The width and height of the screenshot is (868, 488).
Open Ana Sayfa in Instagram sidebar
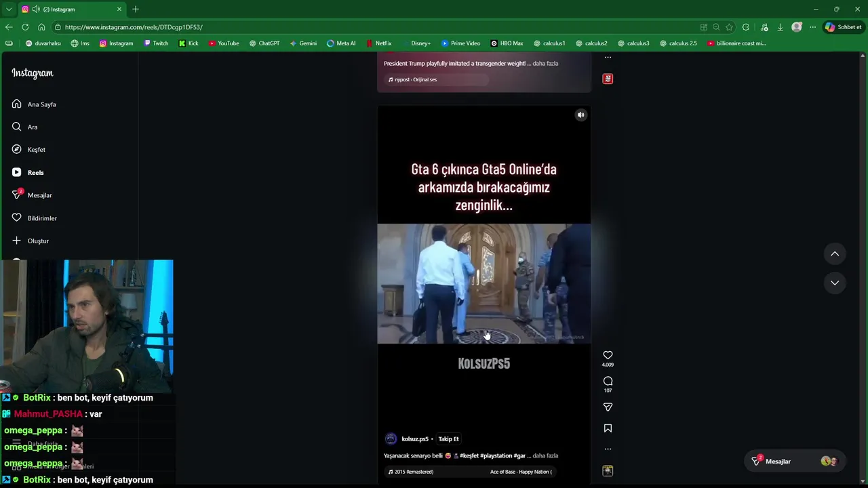34,104
